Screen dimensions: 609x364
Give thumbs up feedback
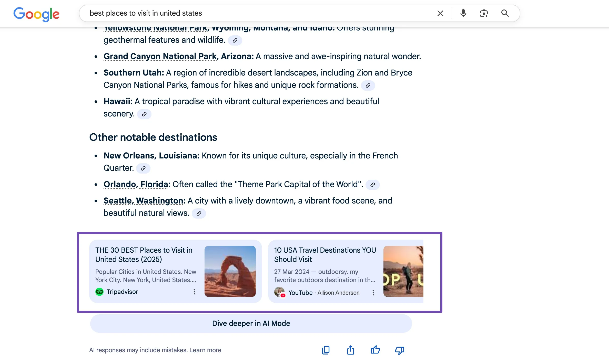tap(375, 350)
